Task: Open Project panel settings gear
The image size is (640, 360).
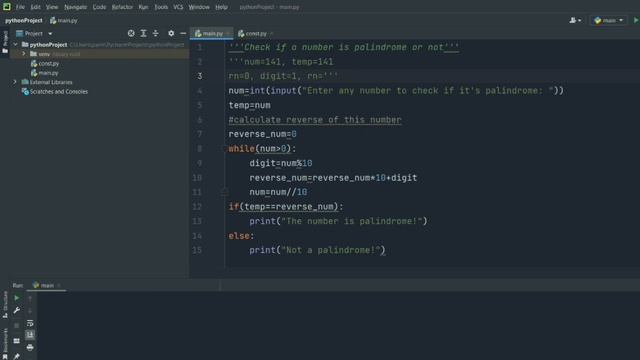Action: point(171,33)
